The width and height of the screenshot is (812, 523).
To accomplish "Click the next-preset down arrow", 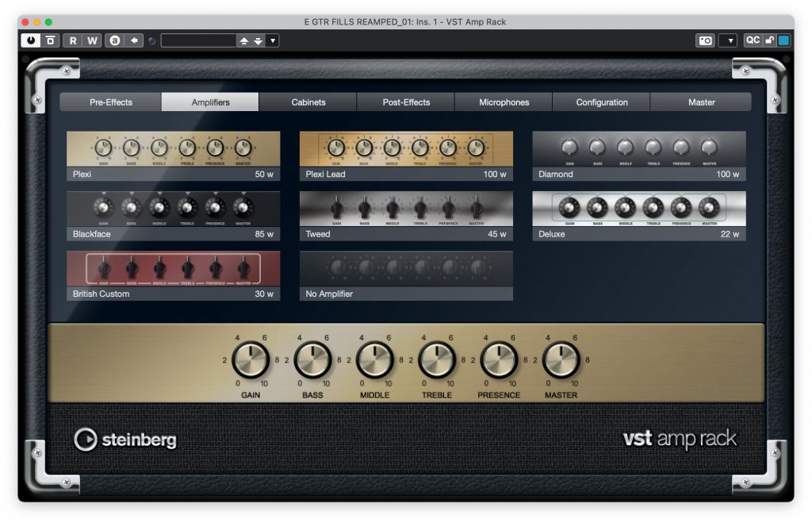I will click(x=256, y=40).
